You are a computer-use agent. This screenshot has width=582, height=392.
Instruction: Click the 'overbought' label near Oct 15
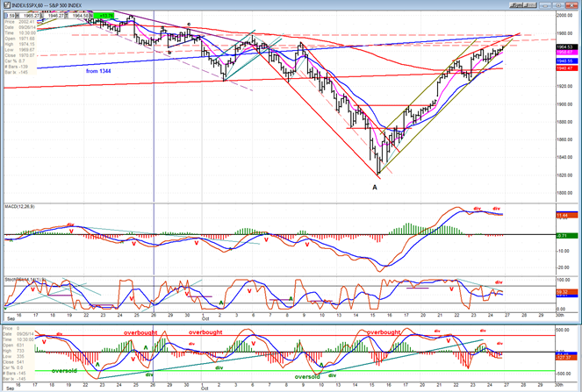coord(384,332)
